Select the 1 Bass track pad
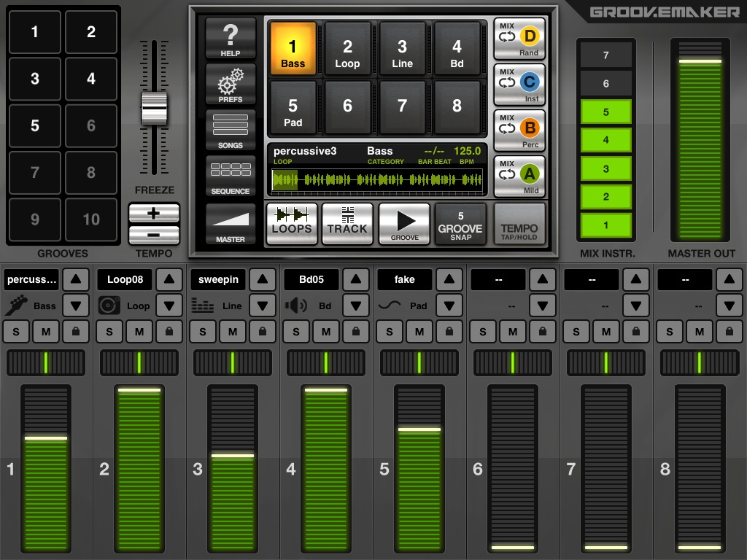Viewport: 747px width, 560px height. (293, 48)
